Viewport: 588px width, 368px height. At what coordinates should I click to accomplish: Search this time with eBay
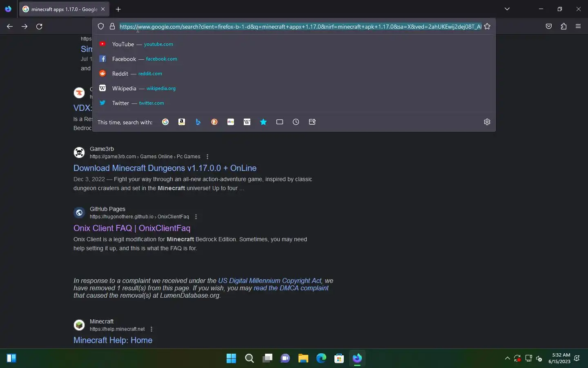pos(231,122)
